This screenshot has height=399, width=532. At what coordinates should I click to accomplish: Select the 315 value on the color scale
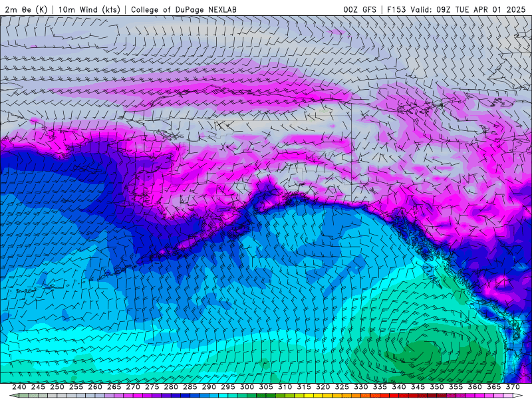(x=304, y=387)
